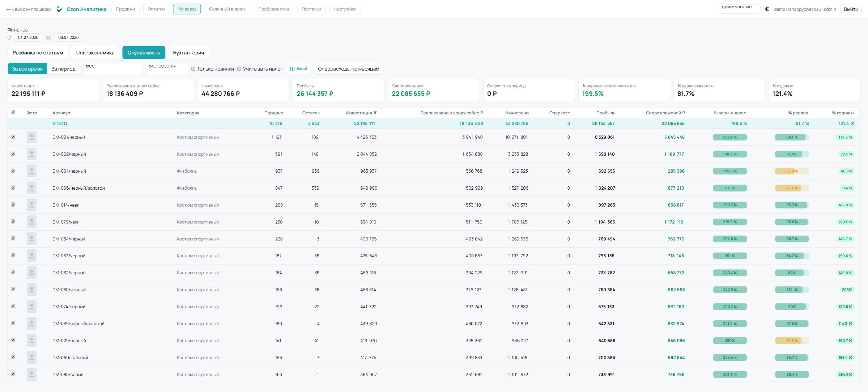Click the back arrow К выбору площадки
This screenshot has height=392, width=868.
click(29, 9)
